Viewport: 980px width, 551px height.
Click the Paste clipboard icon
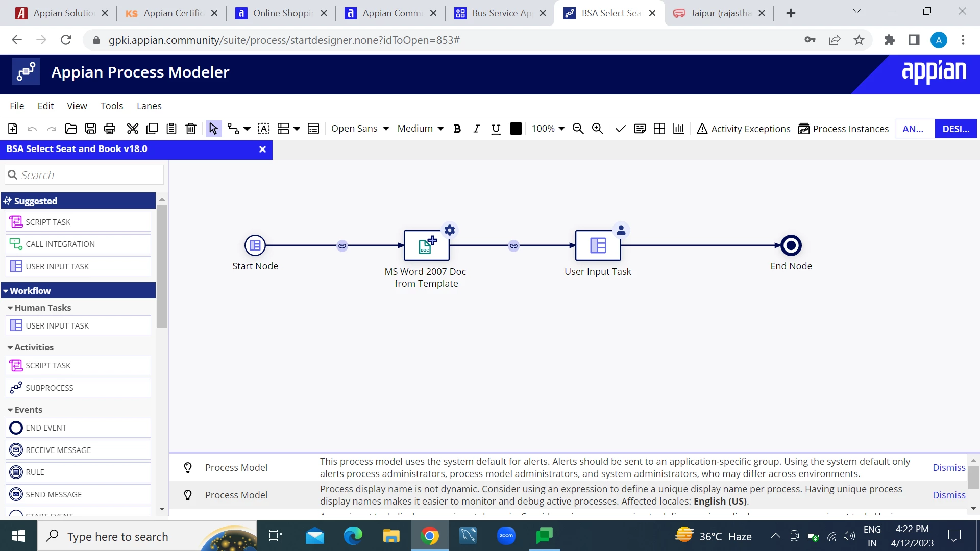click(171, 129)
